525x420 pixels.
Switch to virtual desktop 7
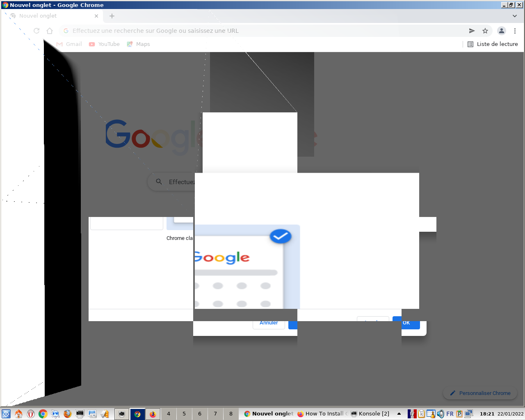(215, 414)
